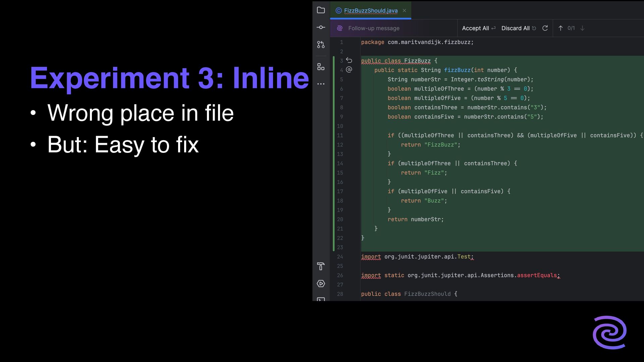Go to next change with down arrow

[x=582, y=28]
